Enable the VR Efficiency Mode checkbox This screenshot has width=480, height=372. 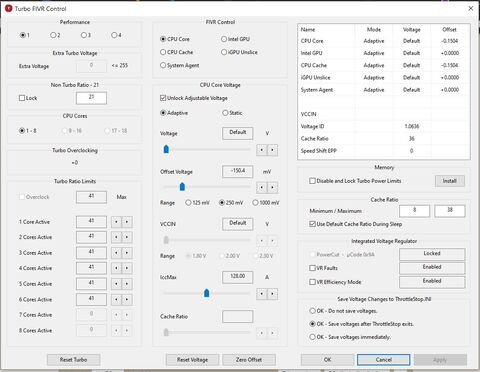coord(312,282)
